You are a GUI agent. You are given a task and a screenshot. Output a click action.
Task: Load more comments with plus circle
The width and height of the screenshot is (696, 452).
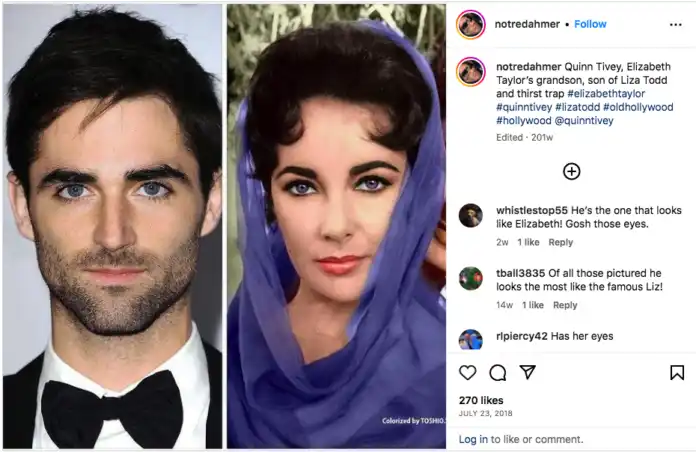[572, 171]
